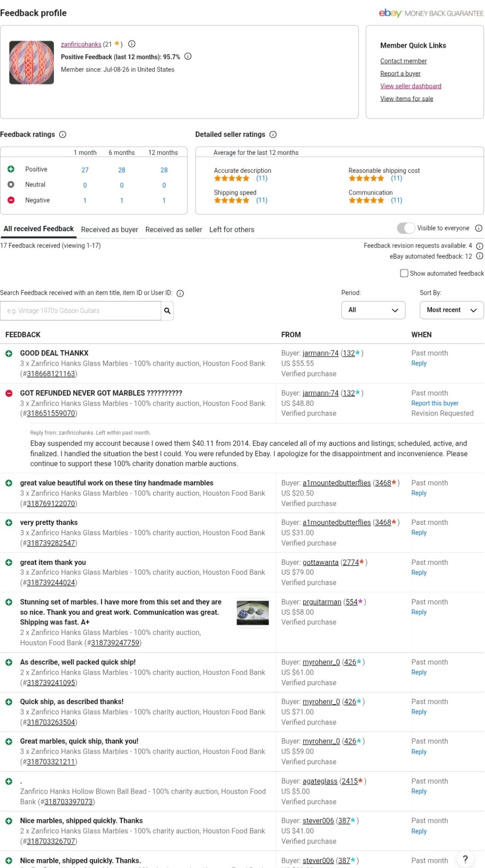Open info icon next to Feedback ratings
The height and width of the screenshot is (868, 485).
pos(63,135)
